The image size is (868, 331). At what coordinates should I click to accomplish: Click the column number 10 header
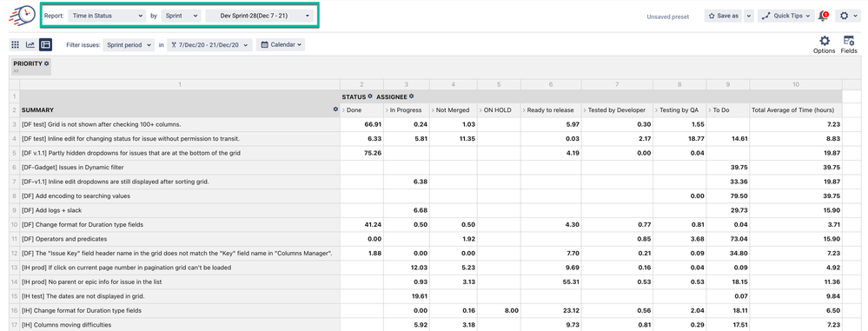(x=796, y=84)
